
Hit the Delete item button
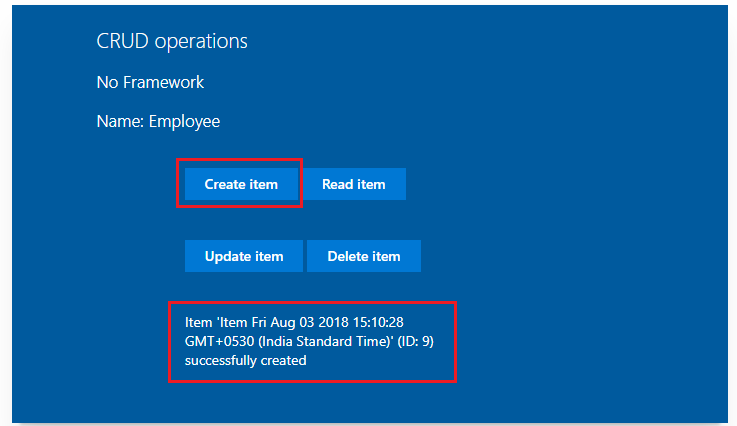coord(363,256)
